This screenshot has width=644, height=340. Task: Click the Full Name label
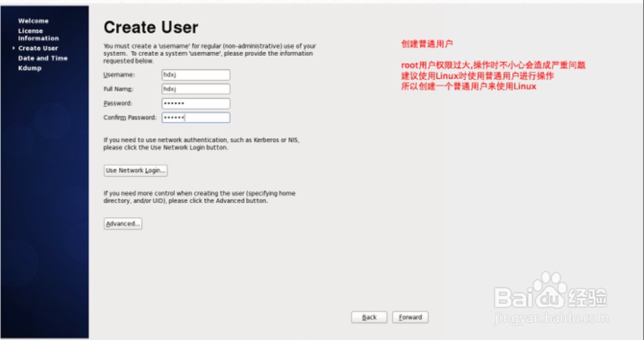click(x=118, y=89)
